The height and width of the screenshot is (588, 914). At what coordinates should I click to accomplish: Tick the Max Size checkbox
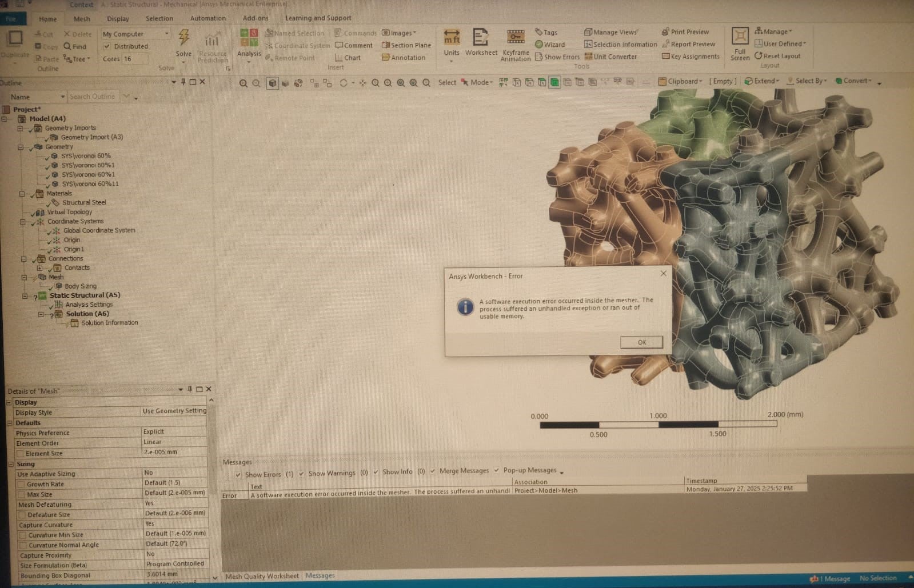[x=22, y=495]
